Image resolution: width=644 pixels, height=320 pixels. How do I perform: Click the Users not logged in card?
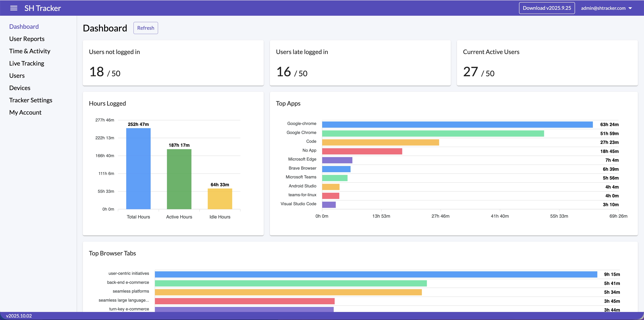(173, 63)
